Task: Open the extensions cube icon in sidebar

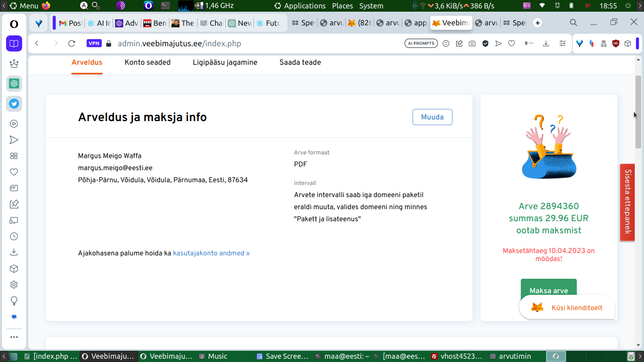Action: point(14,269)
